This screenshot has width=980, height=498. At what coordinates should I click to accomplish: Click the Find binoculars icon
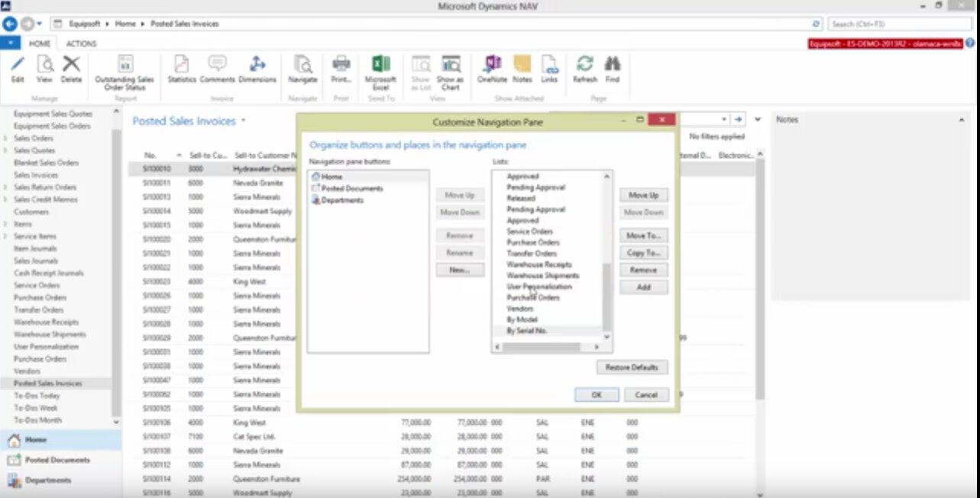612,65
